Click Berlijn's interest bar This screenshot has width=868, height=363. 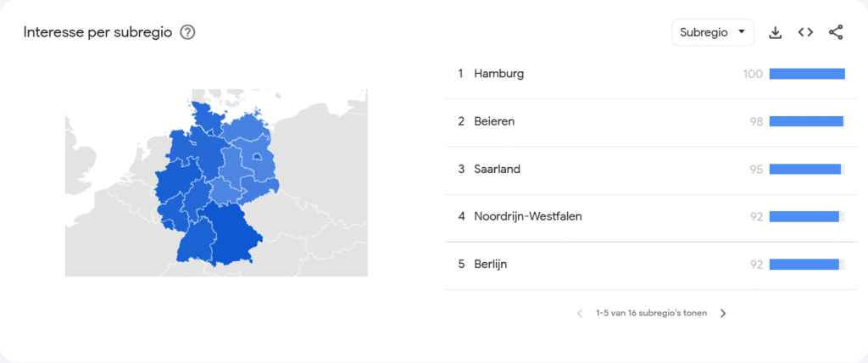[x=804, y=264]
